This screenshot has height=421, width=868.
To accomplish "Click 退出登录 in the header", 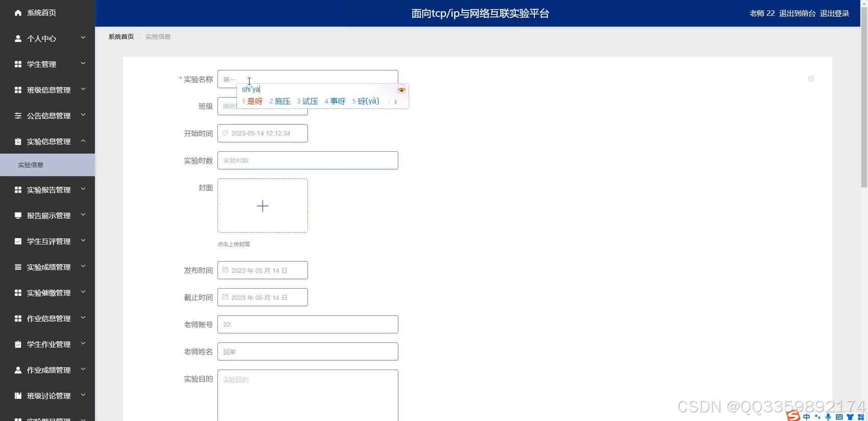I will (834, 13).
